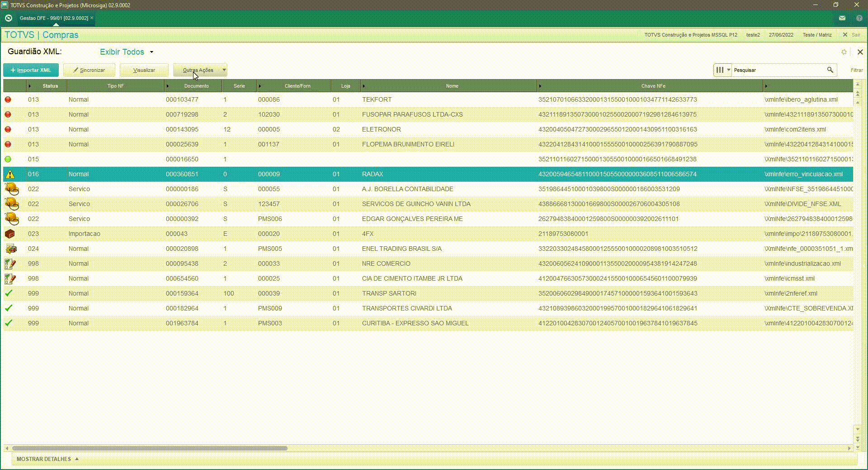Click the Sincronizar button
868x470 pixels.
click(x=89, y=70)
